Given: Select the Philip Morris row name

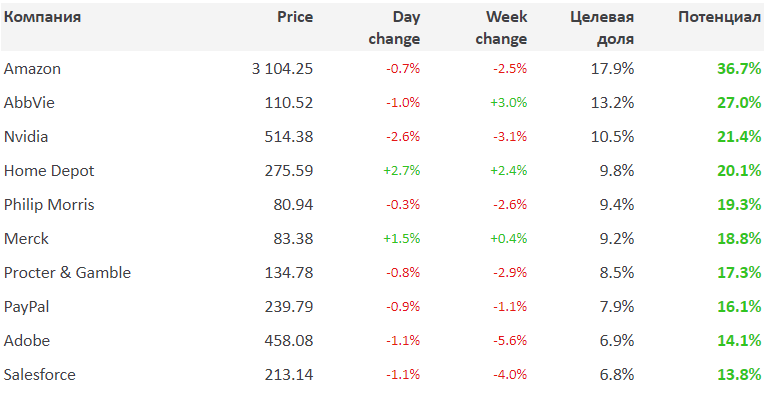Looking at the screenshot, I should 49,205.
